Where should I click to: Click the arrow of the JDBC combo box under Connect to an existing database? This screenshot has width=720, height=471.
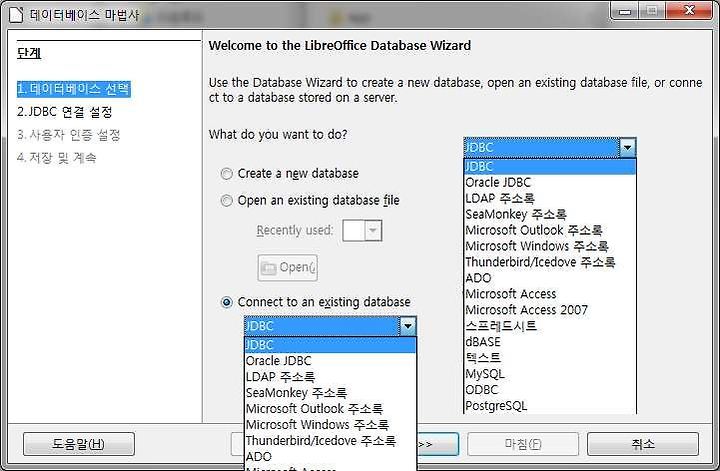tap(408, 326)
